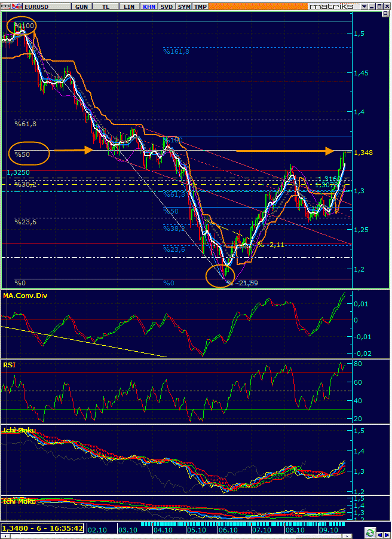The width and height of the screenshot is (392, 539).
Task: Select the TL currency button
Action: (x=106, y=6)
